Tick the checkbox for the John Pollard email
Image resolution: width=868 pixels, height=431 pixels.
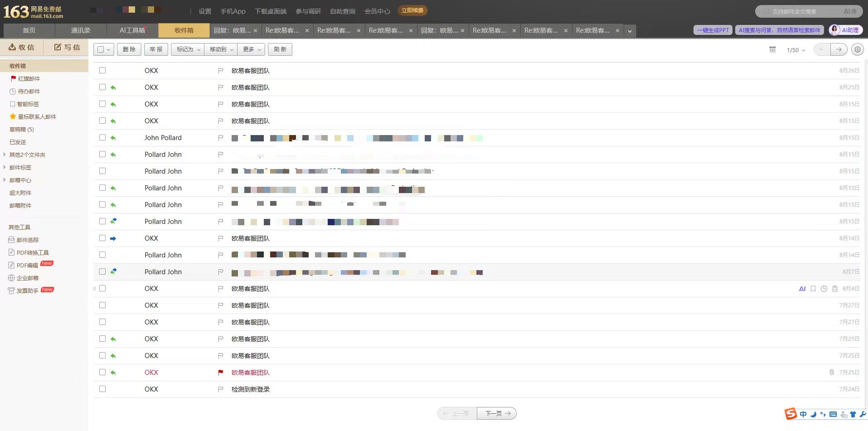click(x=102, y=137)
